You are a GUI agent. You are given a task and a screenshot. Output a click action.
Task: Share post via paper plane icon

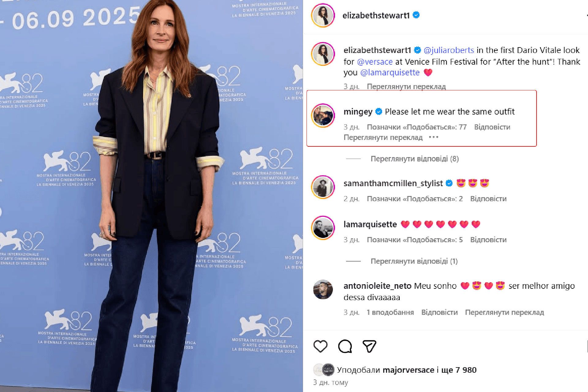pyautogui.click(x=369, y=346)
